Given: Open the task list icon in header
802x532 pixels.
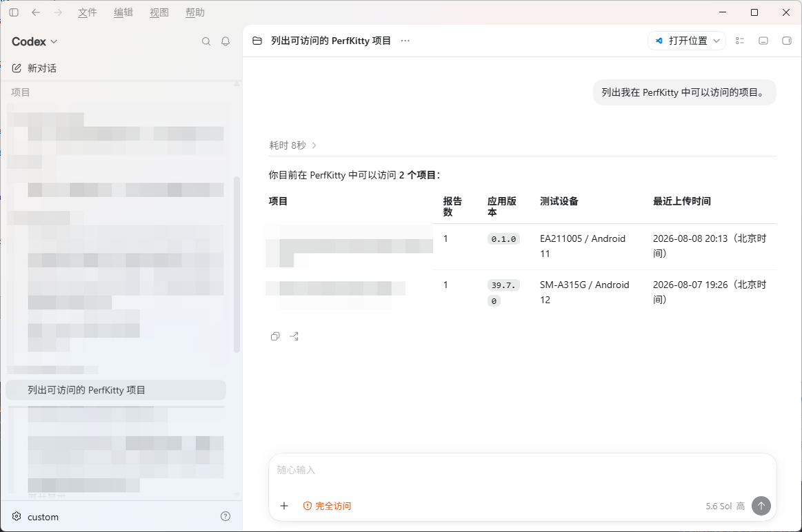Looking at the screenshot, I should coord(740,41).
